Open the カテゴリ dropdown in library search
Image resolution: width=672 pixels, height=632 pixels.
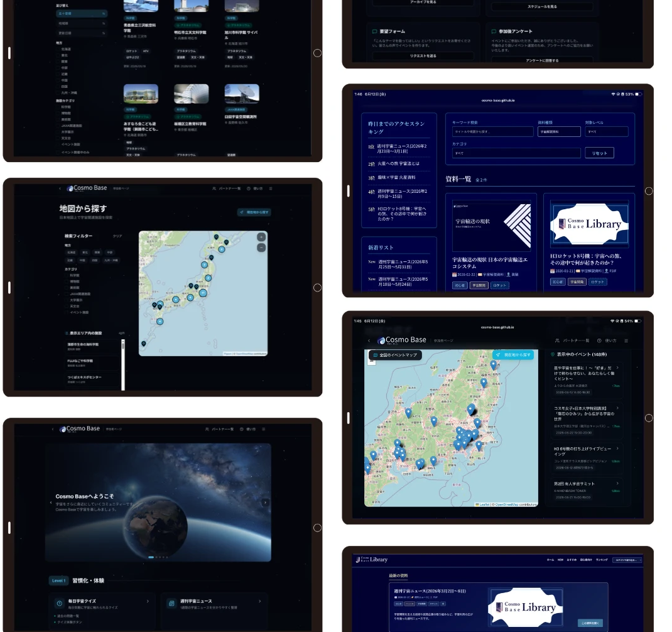point(516,153)
